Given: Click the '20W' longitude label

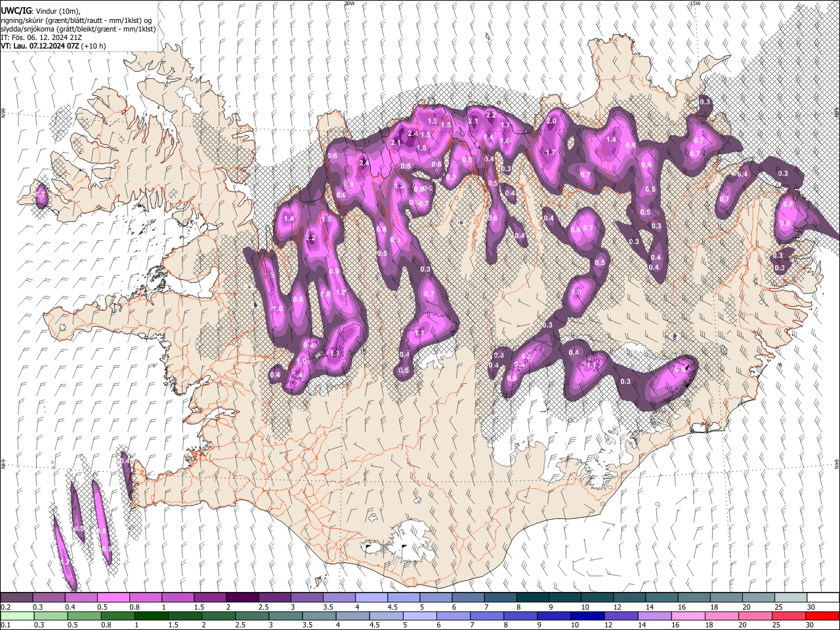Looking at the screenshot, I should [x=349, y=3].
